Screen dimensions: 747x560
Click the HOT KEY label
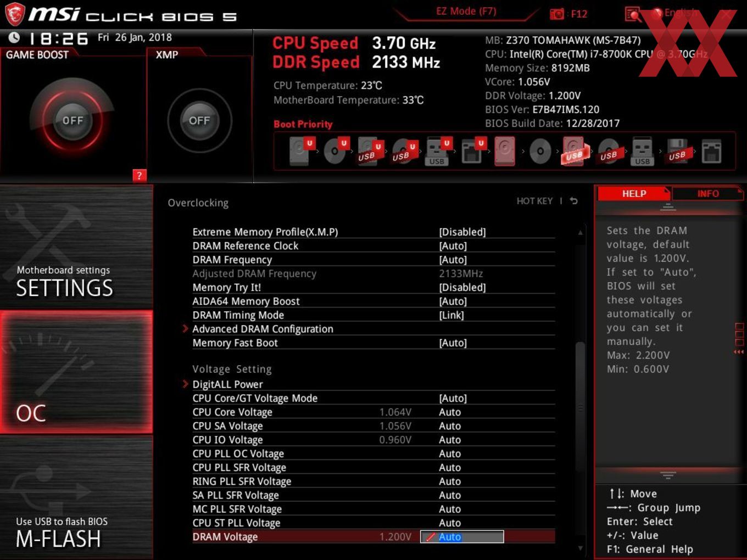click(x=534, y=201)
